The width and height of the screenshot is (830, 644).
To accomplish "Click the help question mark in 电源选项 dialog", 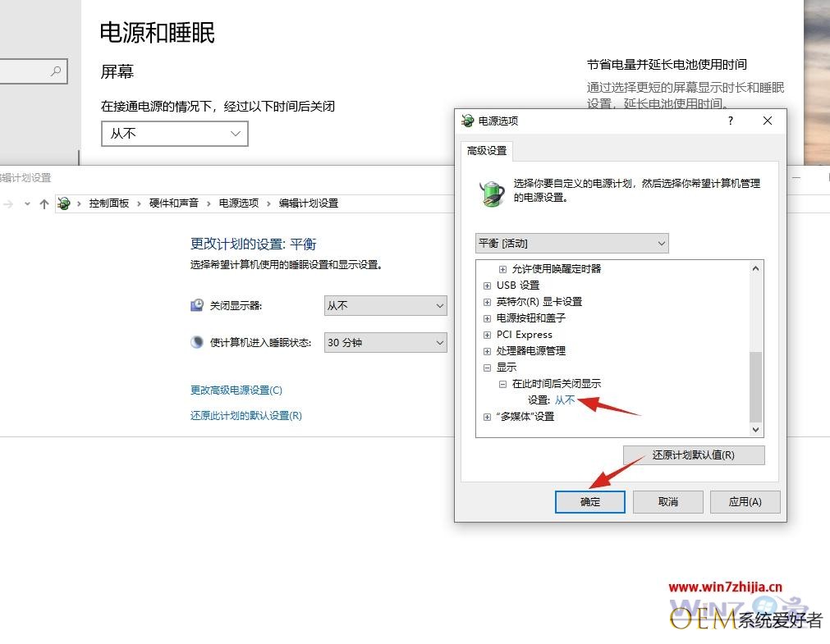I will pyautogui.click(x=731, y=121).
